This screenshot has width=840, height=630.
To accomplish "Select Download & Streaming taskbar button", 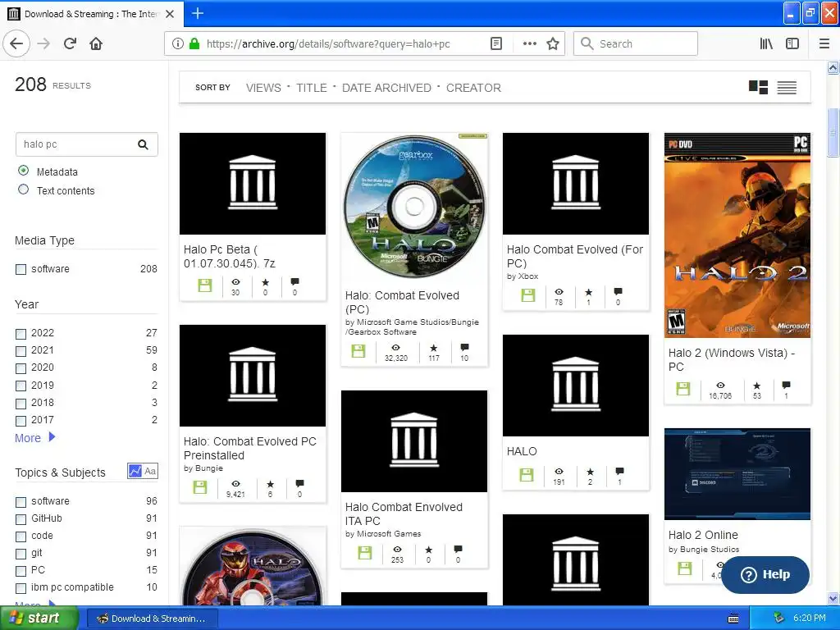I will [152, 619].
